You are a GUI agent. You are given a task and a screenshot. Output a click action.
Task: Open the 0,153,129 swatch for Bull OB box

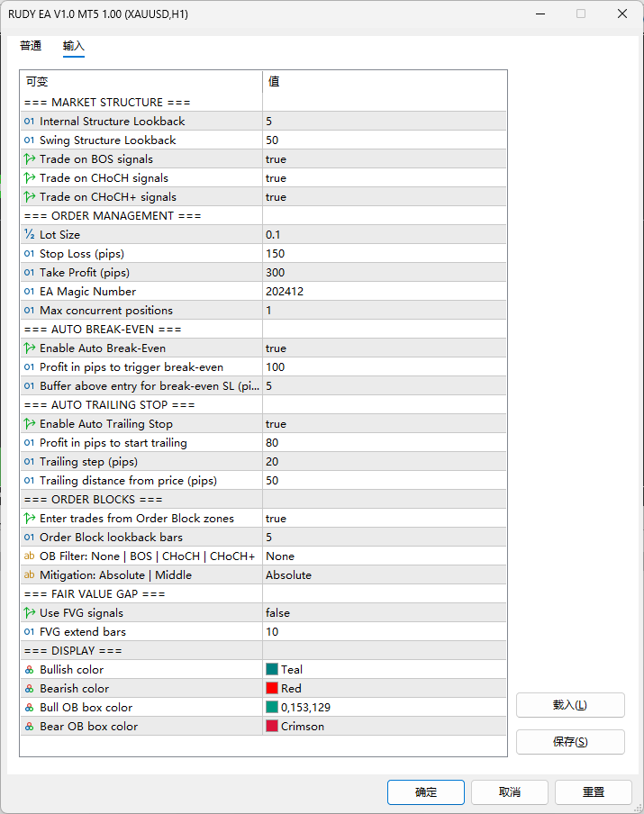pyautogui.click(x=272, y=707)
